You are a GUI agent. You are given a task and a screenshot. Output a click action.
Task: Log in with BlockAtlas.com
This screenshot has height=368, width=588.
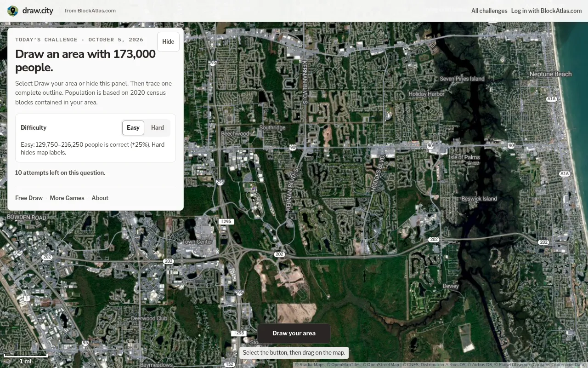547,11
